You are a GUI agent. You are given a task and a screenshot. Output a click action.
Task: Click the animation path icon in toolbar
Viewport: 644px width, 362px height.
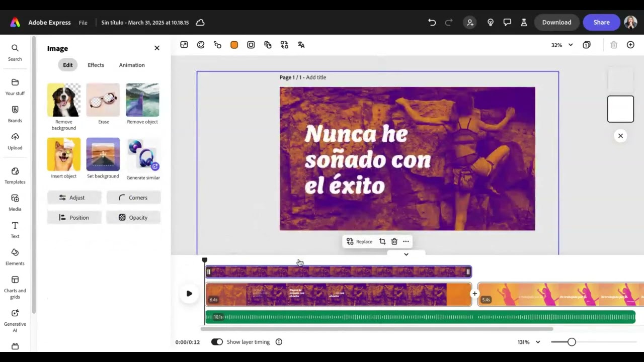(x=217, y=45)
